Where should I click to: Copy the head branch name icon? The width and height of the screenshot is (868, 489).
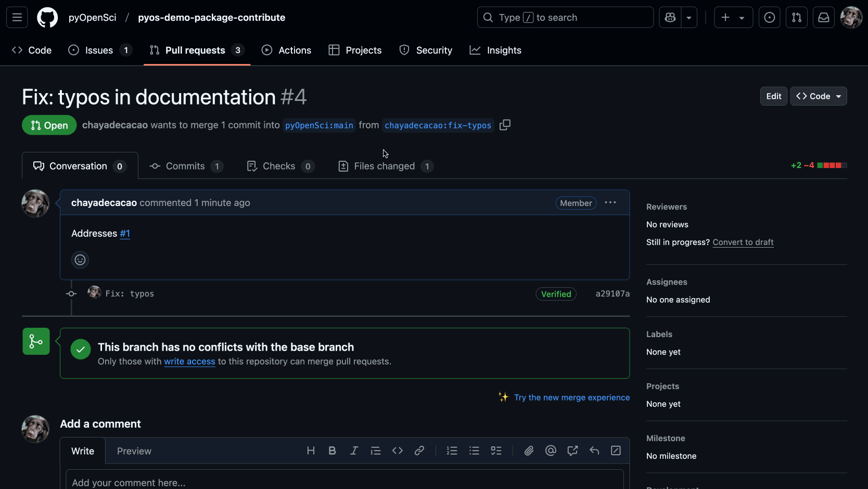coord(505,125)
